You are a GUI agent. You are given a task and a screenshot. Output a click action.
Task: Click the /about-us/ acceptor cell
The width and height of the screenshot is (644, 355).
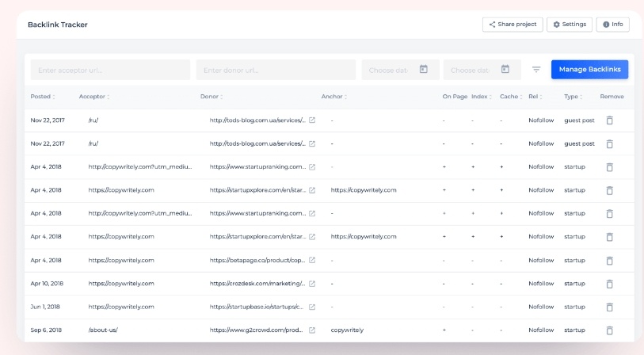[x=103, y=330]
